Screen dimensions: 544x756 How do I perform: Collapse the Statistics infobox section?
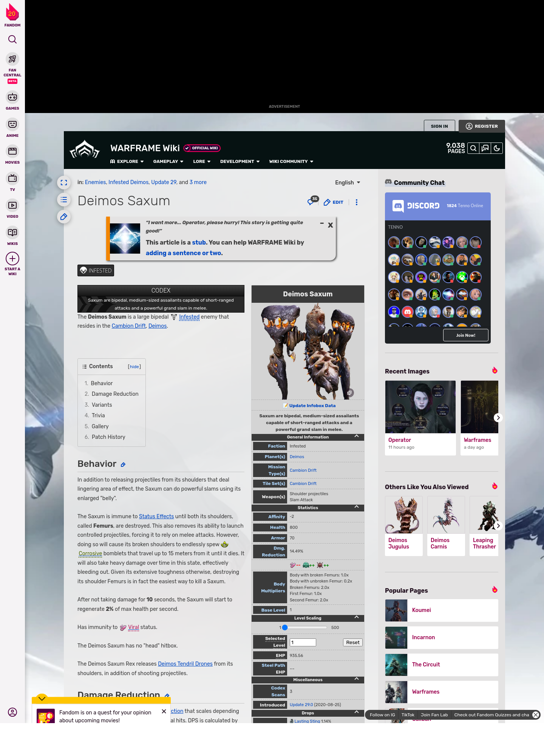357,507
